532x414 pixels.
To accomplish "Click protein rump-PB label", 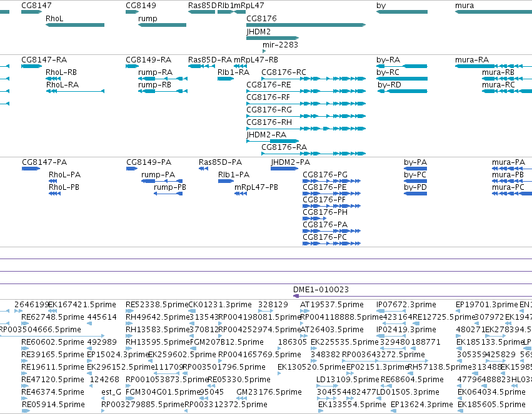I will 170,187.
